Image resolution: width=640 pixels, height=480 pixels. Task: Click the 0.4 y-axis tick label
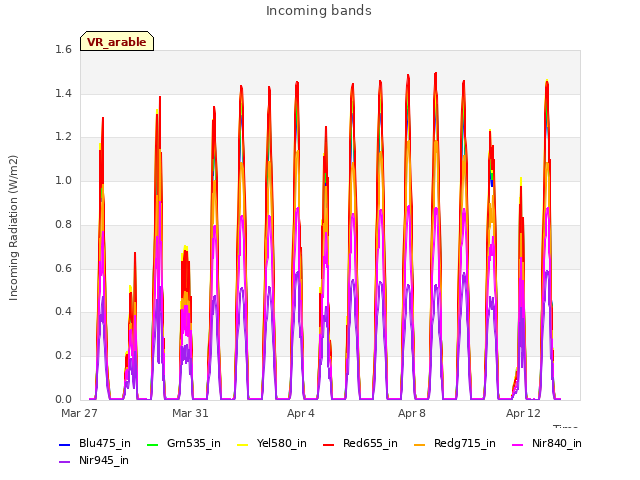click(x=63, y=311)
